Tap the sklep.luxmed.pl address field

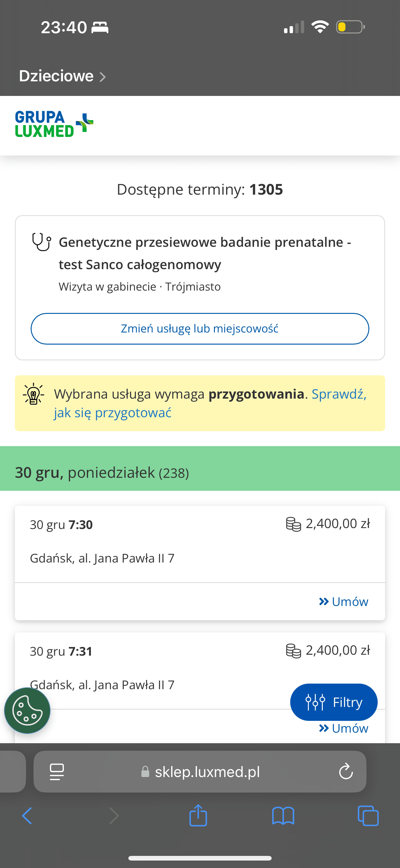(x=207, y=771)
